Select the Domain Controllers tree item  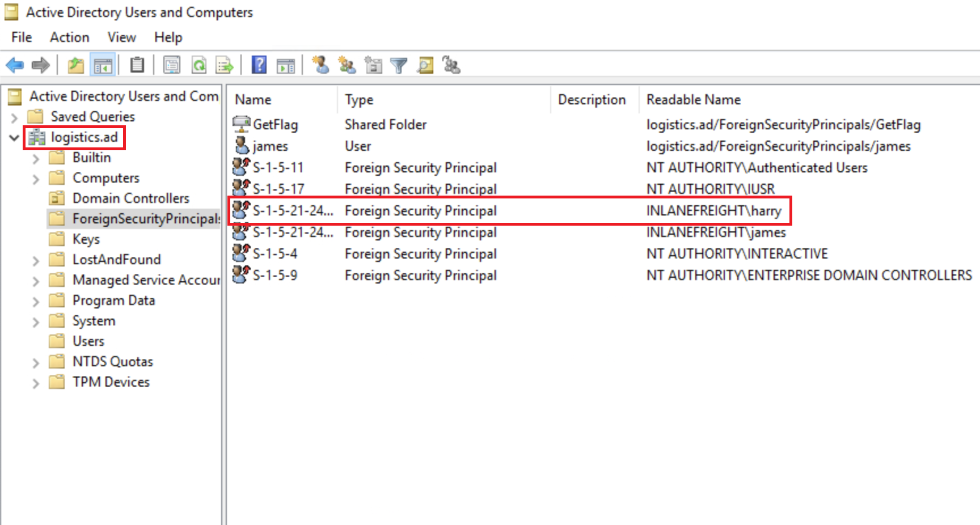[x=130, y=198]
